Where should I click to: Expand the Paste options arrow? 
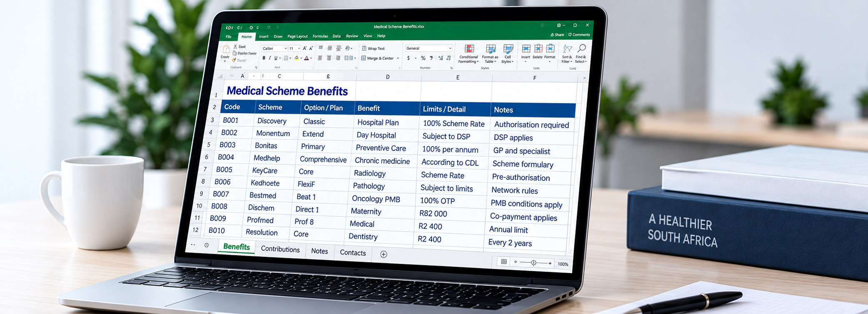point(225,61)
